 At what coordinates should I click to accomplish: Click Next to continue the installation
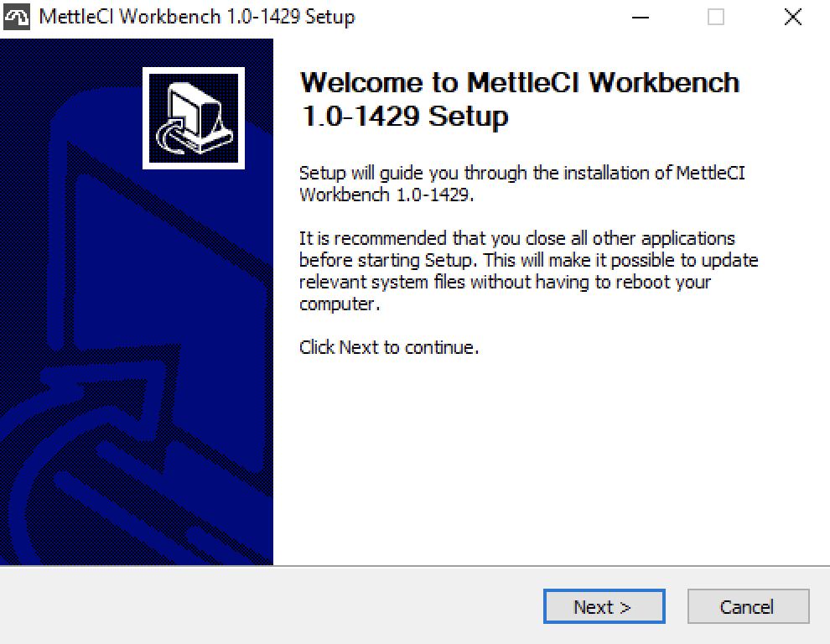tap(604, 606)
